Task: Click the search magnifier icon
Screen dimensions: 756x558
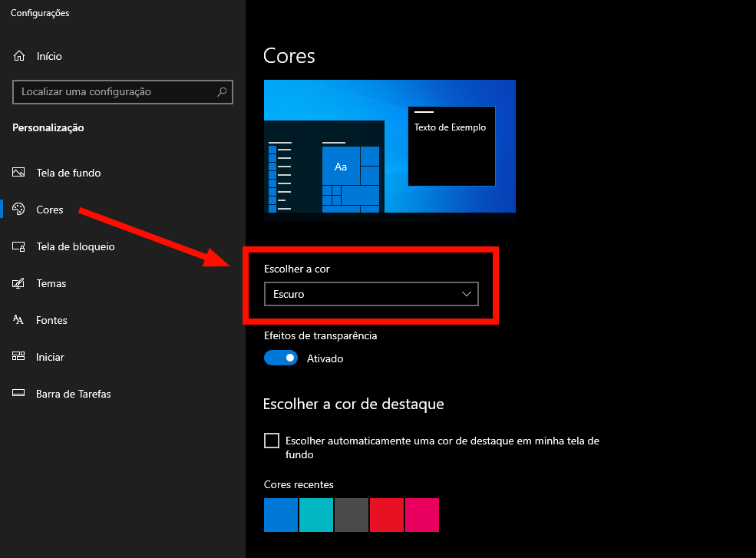Action: 222,92
